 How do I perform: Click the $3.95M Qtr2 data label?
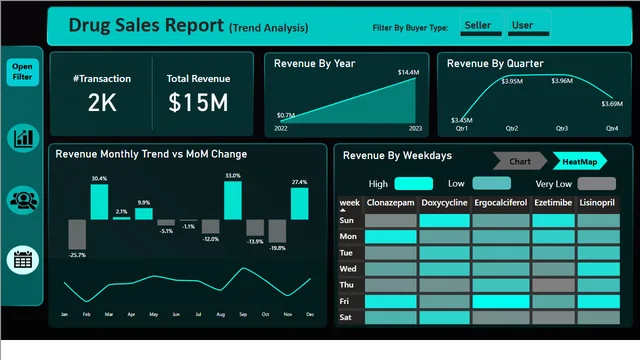512,81
